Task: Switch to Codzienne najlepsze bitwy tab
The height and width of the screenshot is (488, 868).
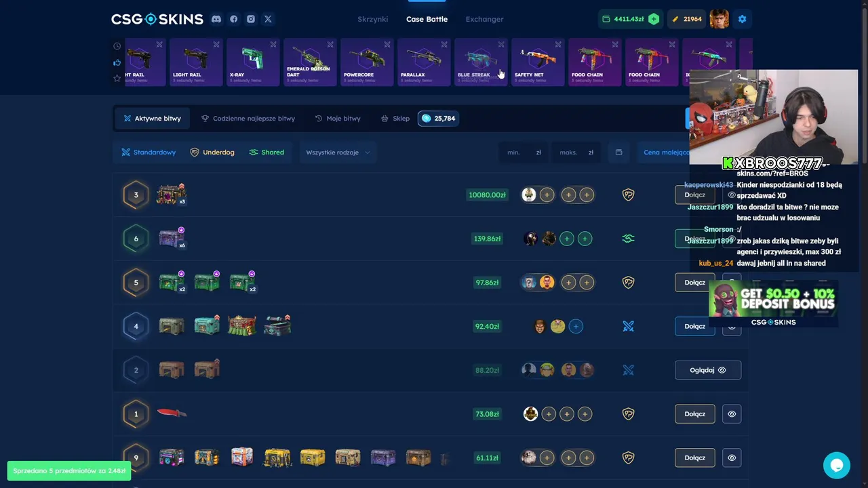Action: coord(248,119)
